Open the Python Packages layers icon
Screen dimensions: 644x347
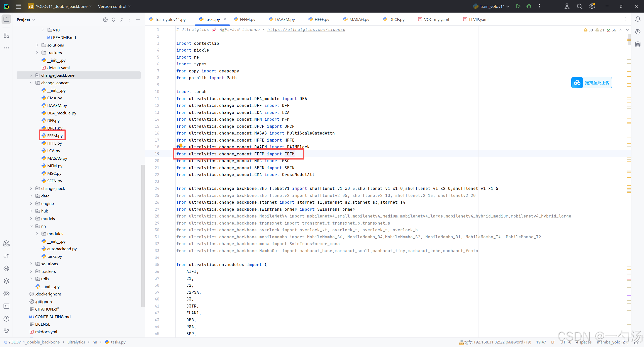6,281
